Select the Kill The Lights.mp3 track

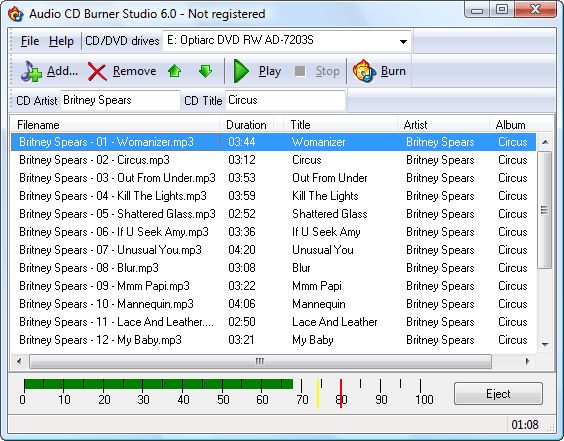pos(273,196)
